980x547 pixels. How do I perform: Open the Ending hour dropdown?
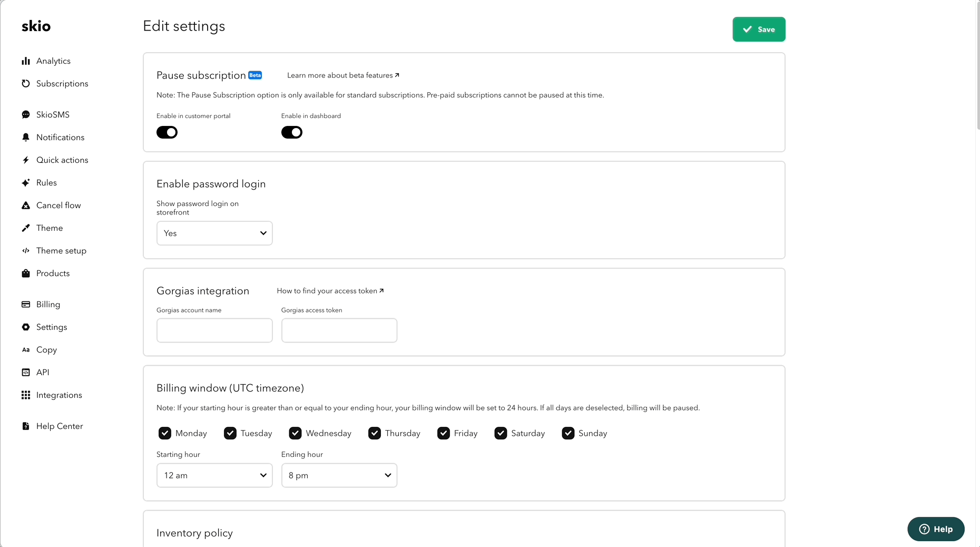(x=339, y=475)
